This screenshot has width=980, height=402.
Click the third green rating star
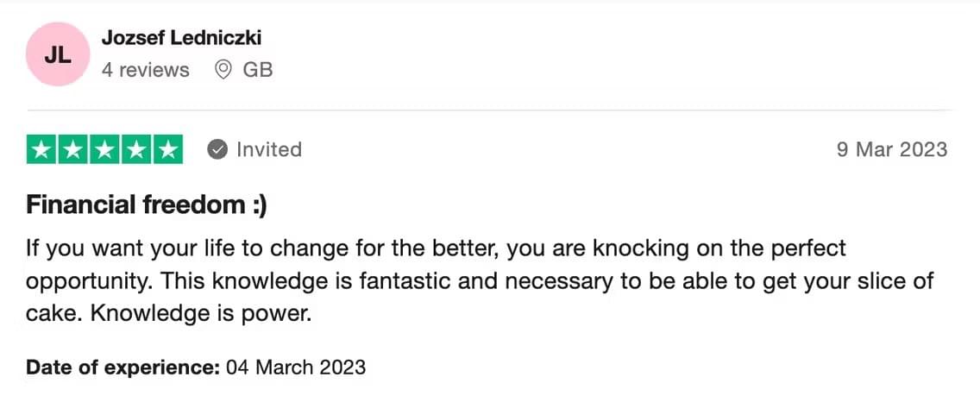(104, 149)
